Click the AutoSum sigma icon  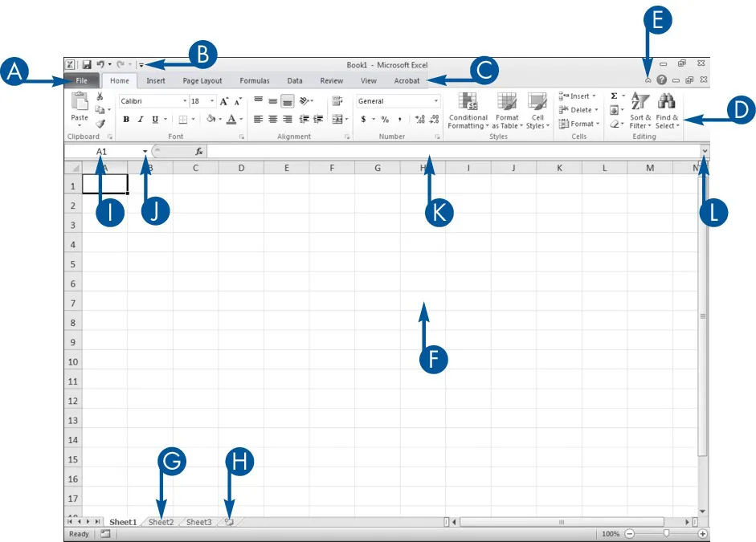pyautogui.click(x=614, y=96)
